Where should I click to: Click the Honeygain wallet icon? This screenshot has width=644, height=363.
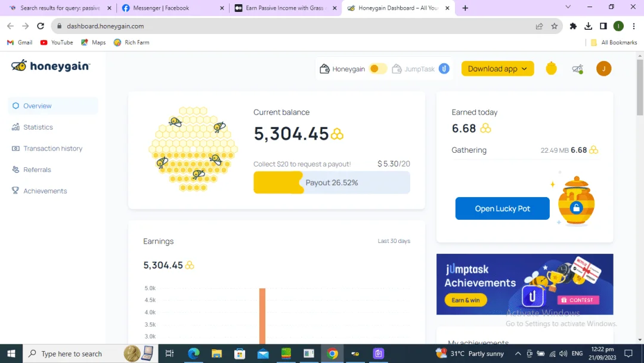pyautogui.click(x=324, y=69)
